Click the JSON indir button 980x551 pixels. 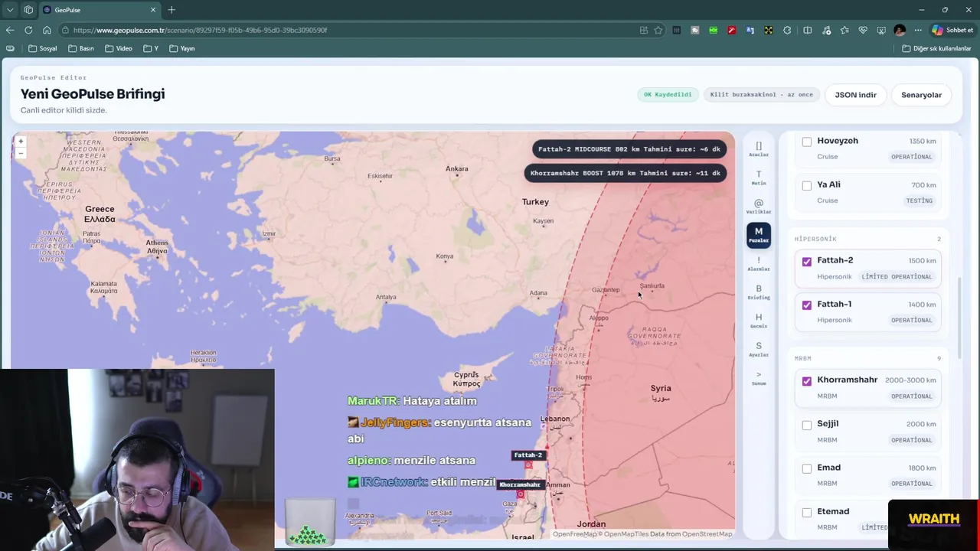click(x=855, y=95)
